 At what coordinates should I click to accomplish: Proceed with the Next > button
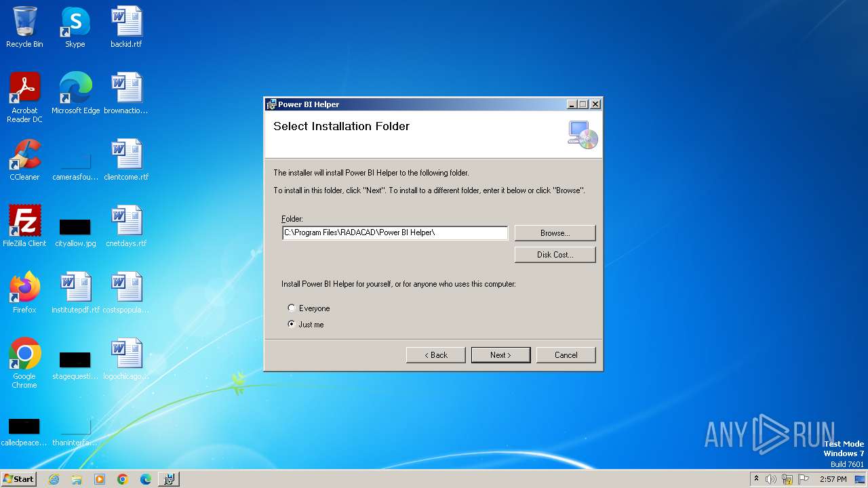tap(500, 354)
